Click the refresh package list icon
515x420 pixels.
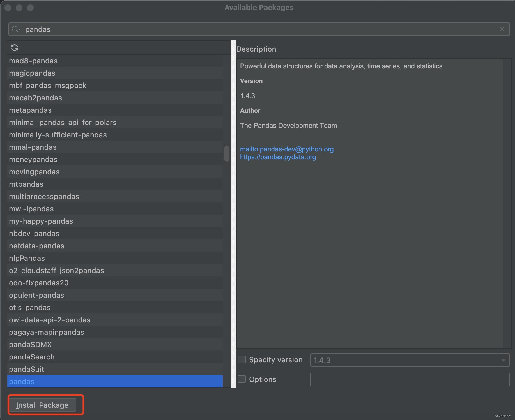coord(15,48)
